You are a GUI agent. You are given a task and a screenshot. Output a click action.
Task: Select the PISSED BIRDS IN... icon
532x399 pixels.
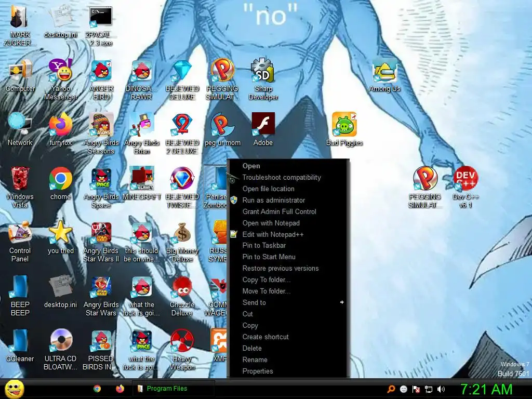(x=101, y=341)
